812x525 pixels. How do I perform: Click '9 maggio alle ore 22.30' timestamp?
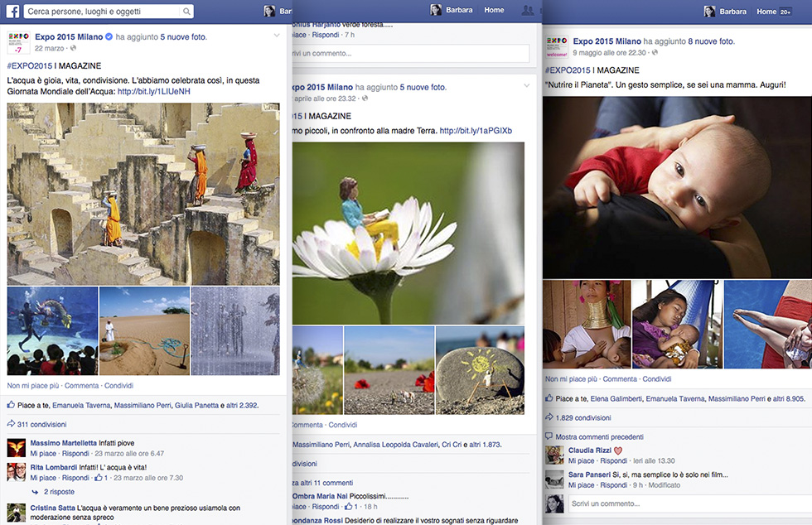click(610, 53)
